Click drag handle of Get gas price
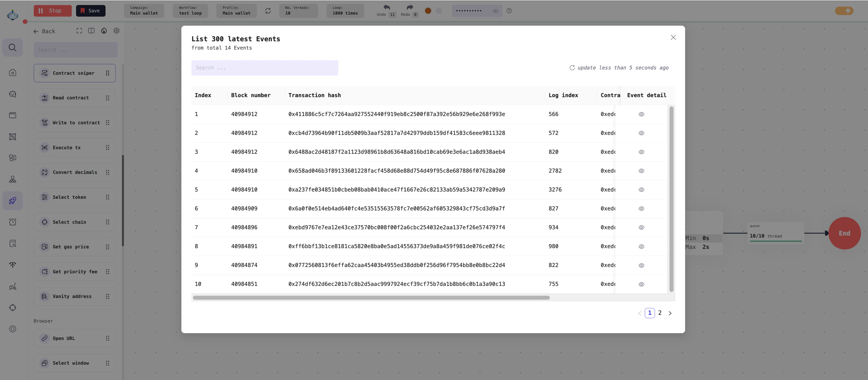The image size is (868, 380). [107, 247]
